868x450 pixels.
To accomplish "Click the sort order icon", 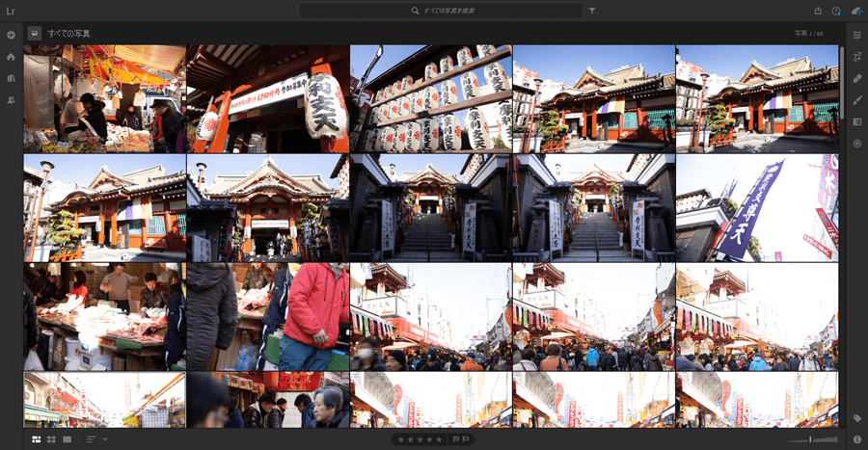I will click(x=92, y=439).
